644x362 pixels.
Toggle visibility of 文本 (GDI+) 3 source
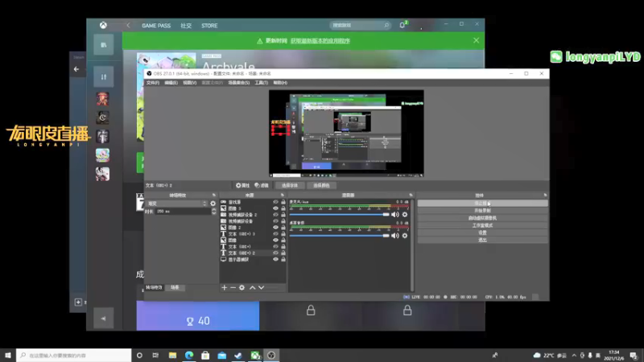click(275, 234)
